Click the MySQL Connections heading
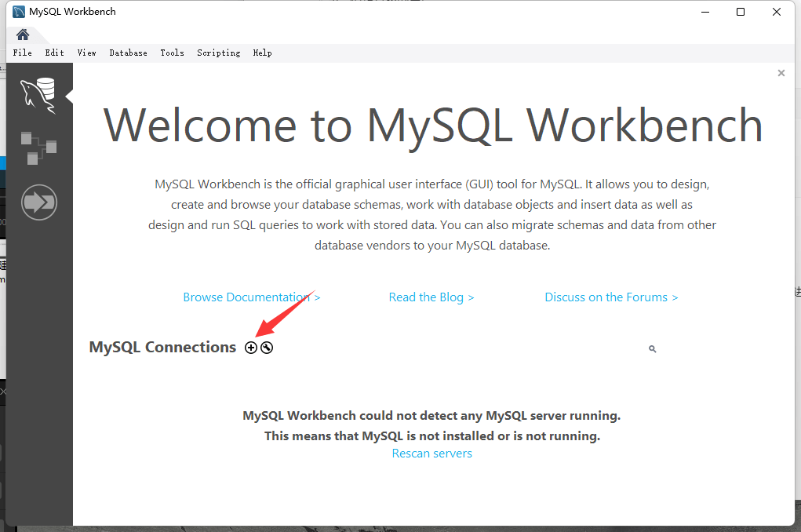The width and height of the screenshot is (801, 532). (x=162, y=347)
